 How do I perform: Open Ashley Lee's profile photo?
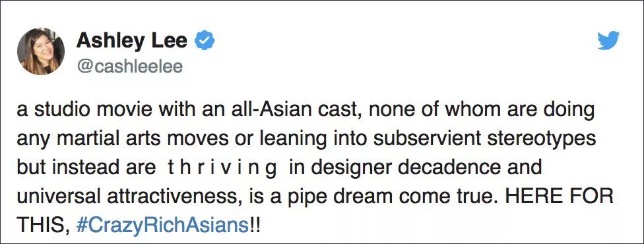coord(41,51)
